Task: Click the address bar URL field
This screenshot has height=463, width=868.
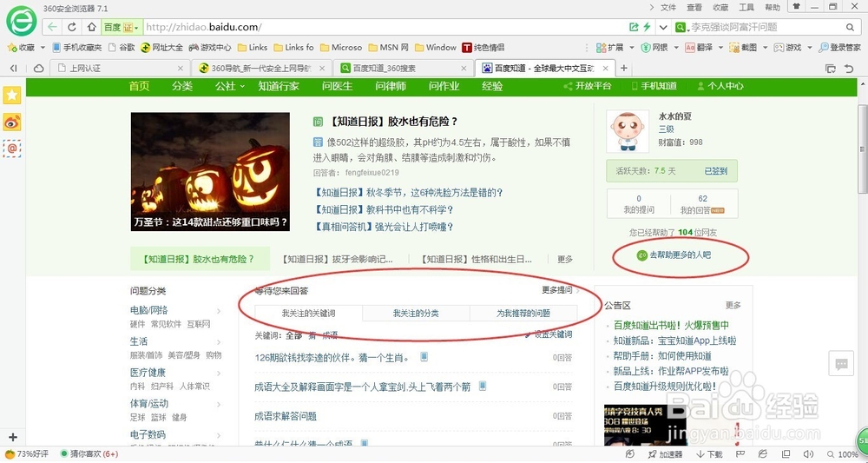Action: (386, 27)
